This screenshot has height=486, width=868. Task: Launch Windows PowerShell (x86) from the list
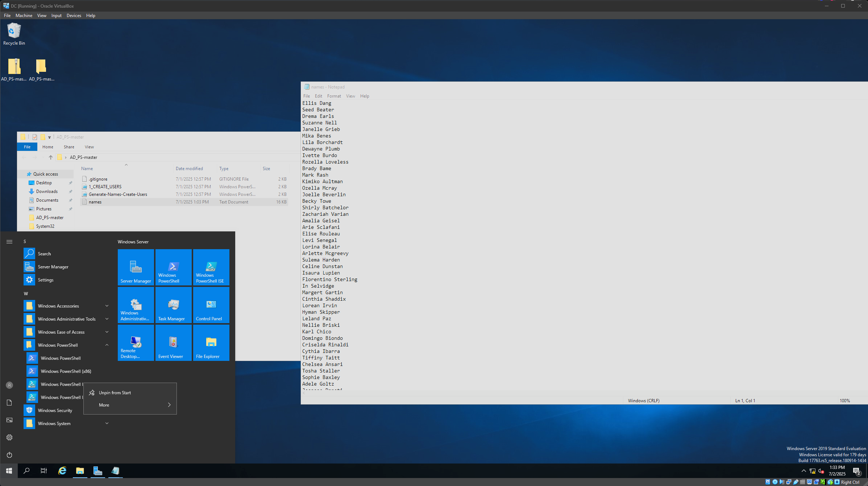[x=67, y=371]
